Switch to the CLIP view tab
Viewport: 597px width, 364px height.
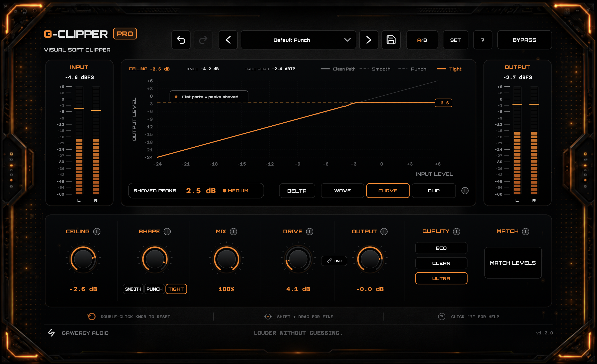(x=434, y=191)
